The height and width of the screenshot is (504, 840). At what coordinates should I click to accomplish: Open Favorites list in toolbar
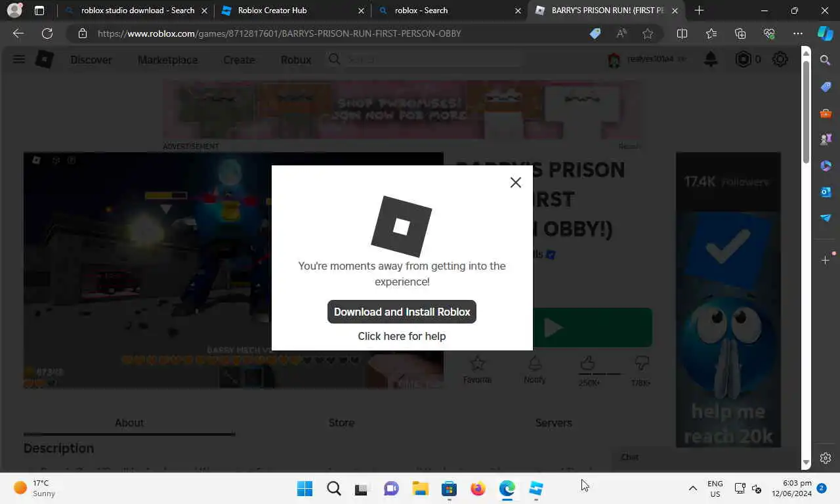pos(711,33)
